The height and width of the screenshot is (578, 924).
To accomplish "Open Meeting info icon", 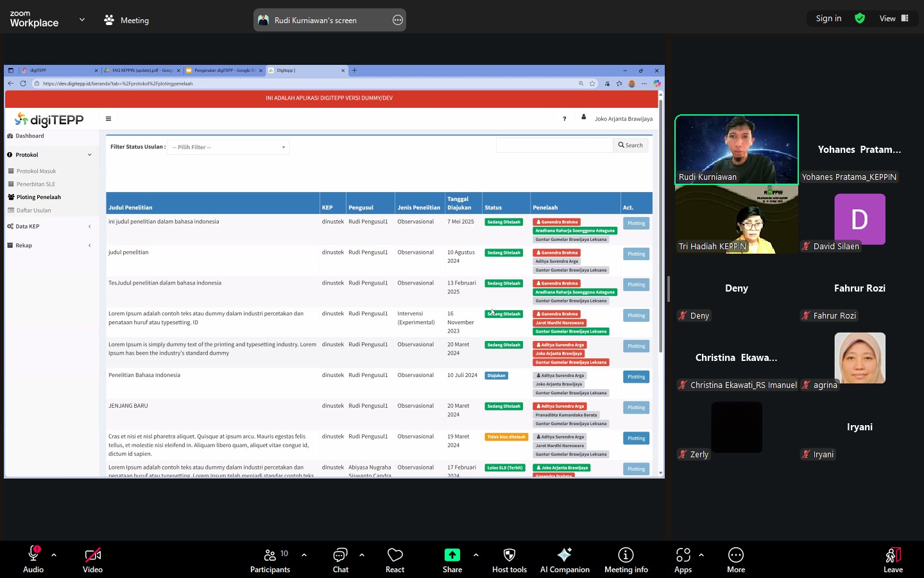I will pos(626,556).
